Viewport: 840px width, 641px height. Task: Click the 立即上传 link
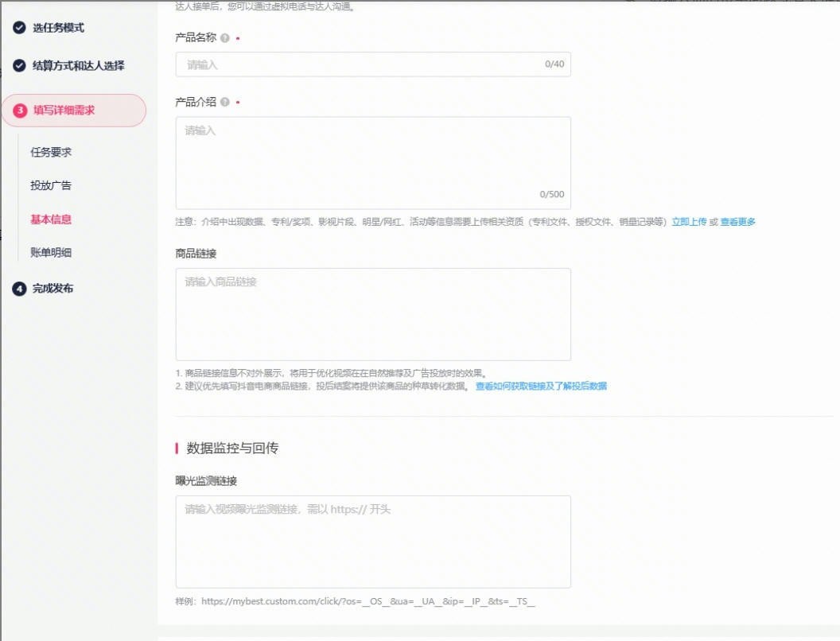coord(689,222)
